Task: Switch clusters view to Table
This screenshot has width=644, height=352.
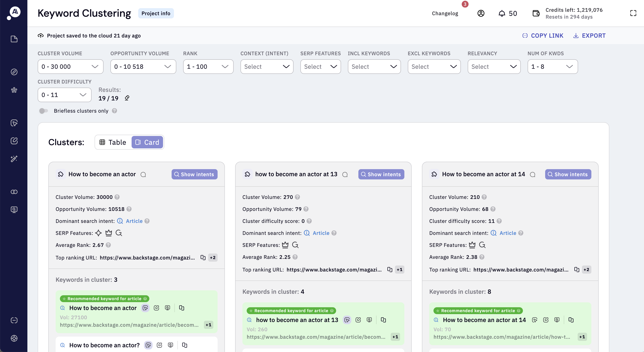Action: [113, 142]
